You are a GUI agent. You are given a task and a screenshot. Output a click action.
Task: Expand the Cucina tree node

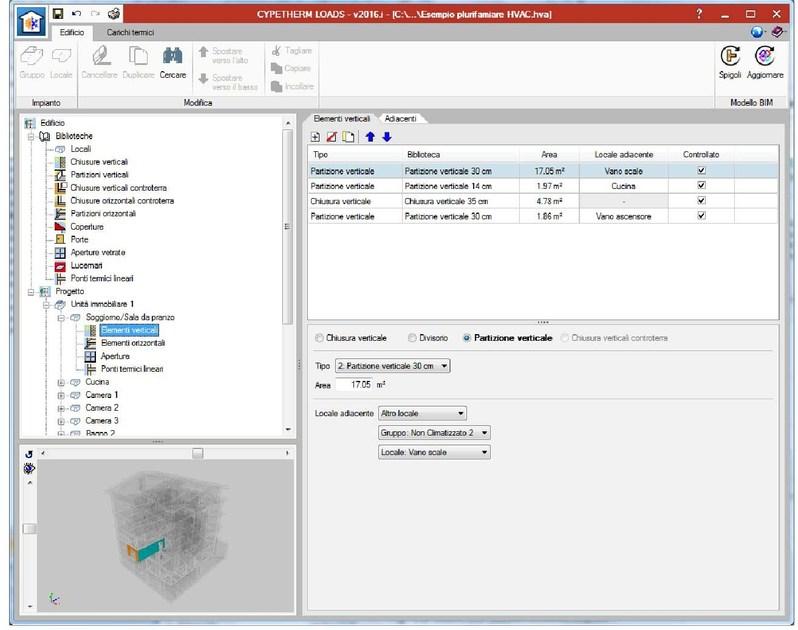(62, 382)
